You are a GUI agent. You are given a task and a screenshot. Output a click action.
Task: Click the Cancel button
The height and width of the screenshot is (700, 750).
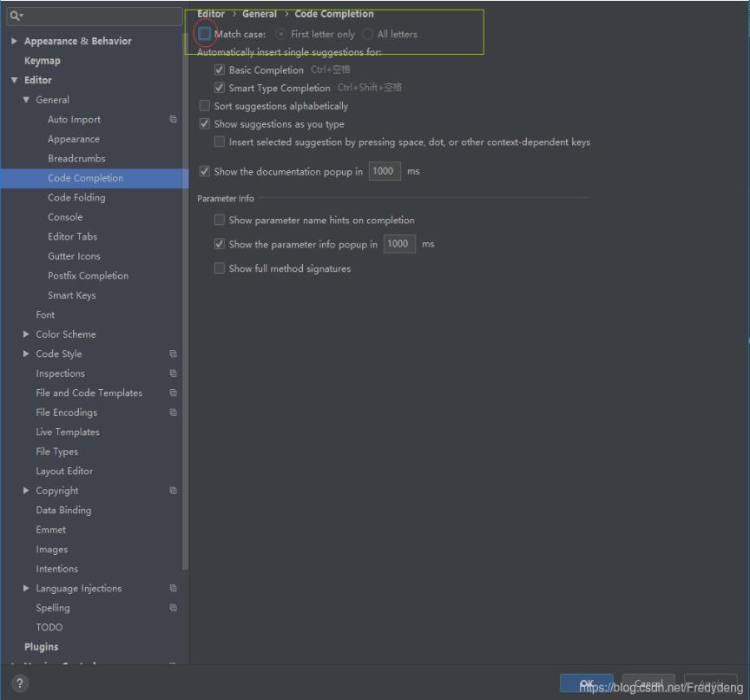(x=648, y=684)
